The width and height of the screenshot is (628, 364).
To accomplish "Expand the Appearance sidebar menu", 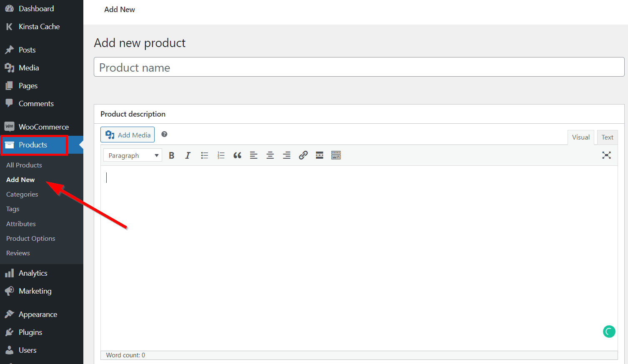I will pyautogui.click(x=38, y=314).
